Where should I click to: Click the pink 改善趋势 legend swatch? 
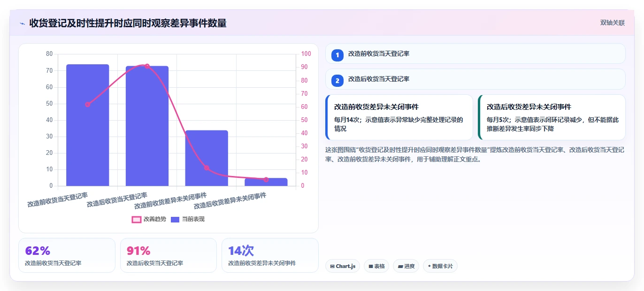137,219
